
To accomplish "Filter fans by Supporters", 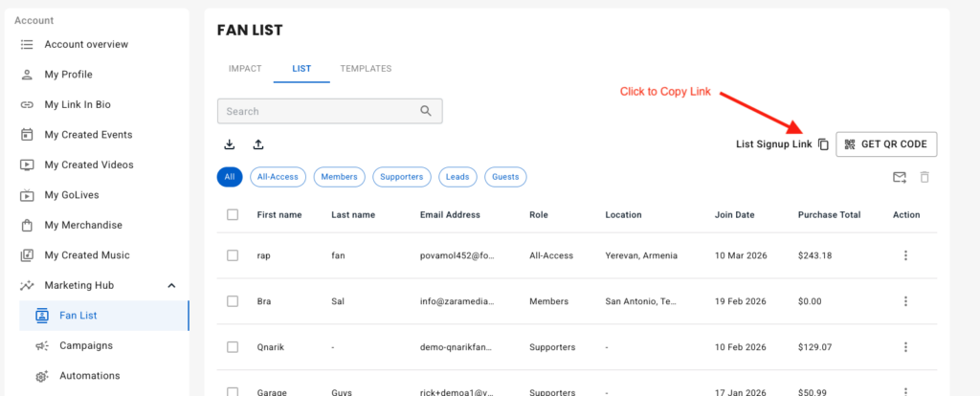I will tap(401, 177).
